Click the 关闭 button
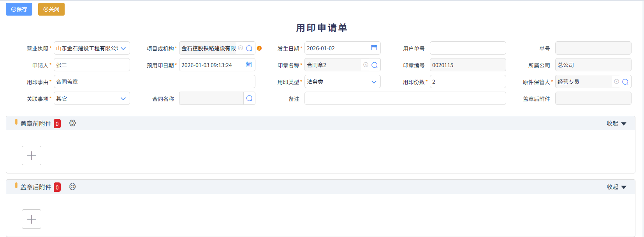Screen dimensions: 644x237 click(51, 9)
